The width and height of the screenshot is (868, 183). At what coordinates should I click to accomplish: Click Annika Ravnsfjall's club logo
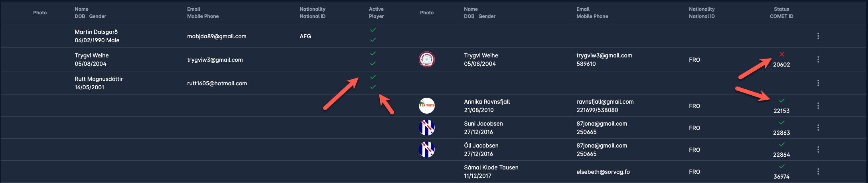pos(426,106)
